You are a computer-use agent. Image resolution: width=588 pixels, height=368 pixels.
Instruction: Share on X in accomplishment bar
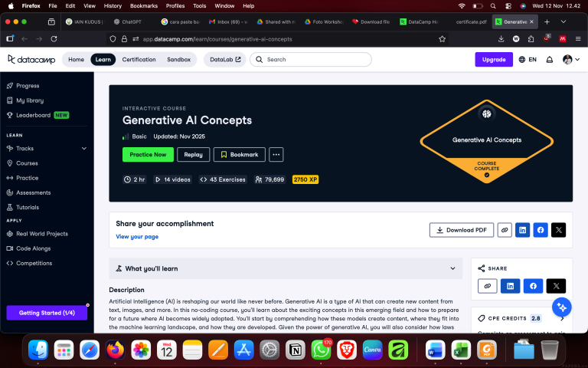click(558, 230)
